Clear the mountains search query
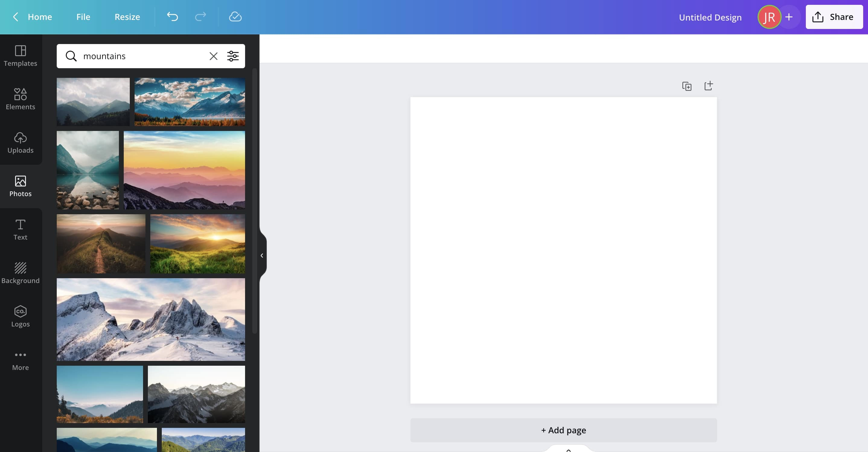This screenshot has width=868, height=452. click(x=213, y=56)
